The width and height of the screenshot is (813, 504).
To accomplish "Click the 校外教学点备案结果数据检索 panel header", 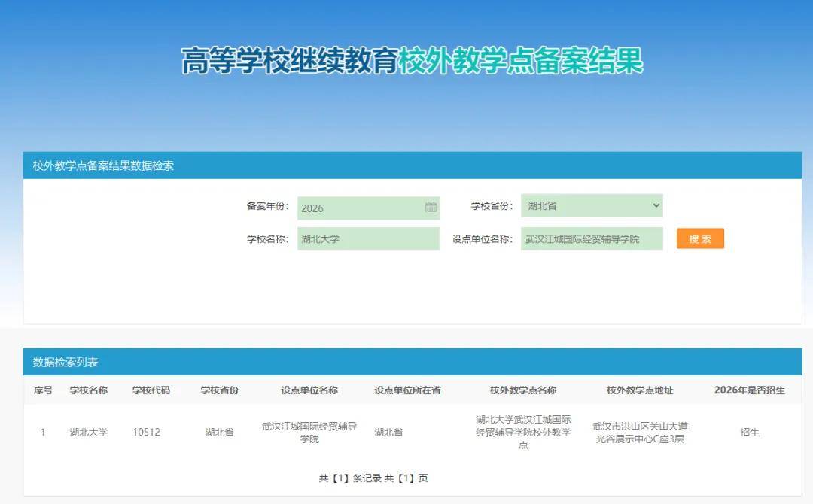I will point(413,165).
